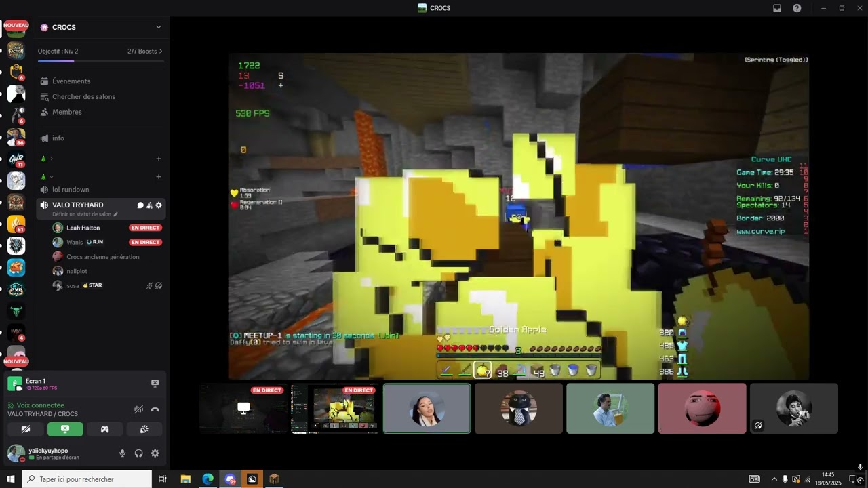
Task: Open the Faction server icon
Action: 16,49
